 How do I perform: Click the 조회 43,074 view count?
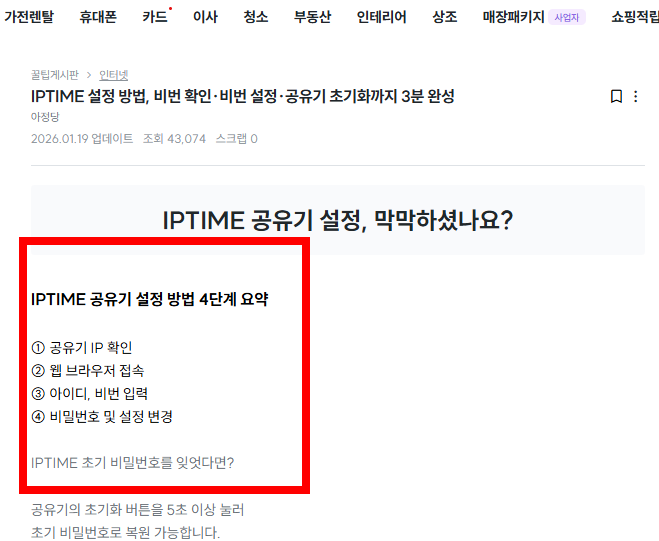(174, 139)
